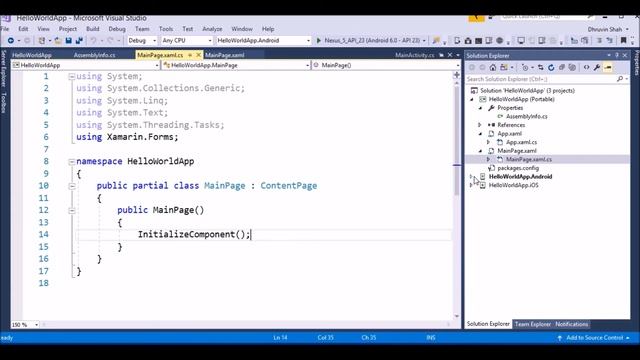Switch to the MainPage.xaml editor tab
This screenshot has height=360, width=640.
coord(224,55)
